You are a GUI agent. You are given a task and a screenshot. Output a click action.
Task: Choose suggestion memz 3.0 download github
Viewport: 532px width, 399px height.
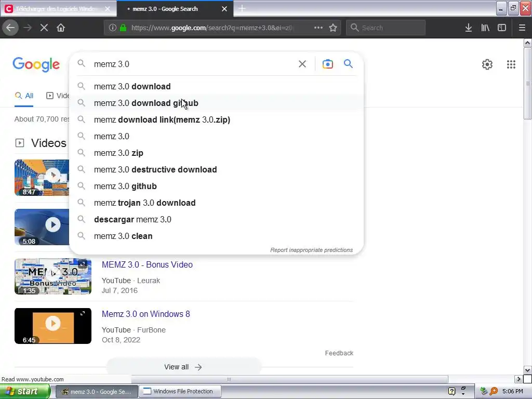pyautogui.click(x=217, y=103)
